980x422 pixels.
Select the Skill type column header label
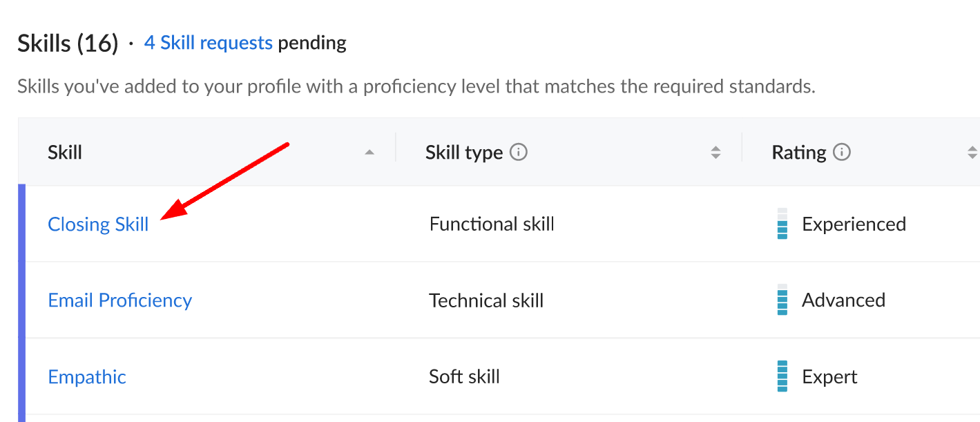tap(464, 153)
